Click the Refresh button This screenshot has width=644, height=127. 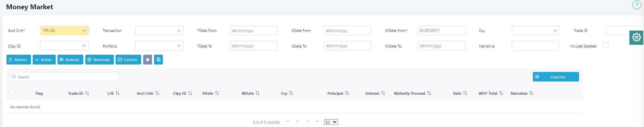19,60
